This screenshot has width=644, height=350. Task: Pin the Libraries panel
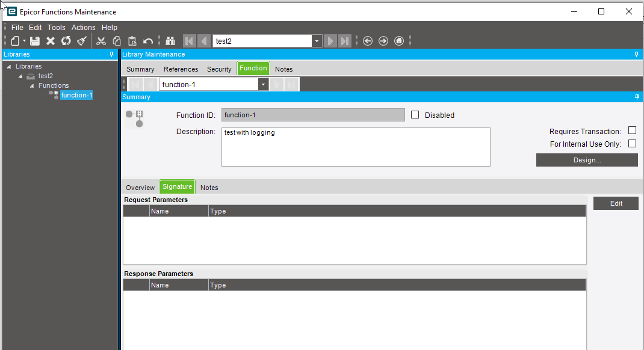point(111,54)
